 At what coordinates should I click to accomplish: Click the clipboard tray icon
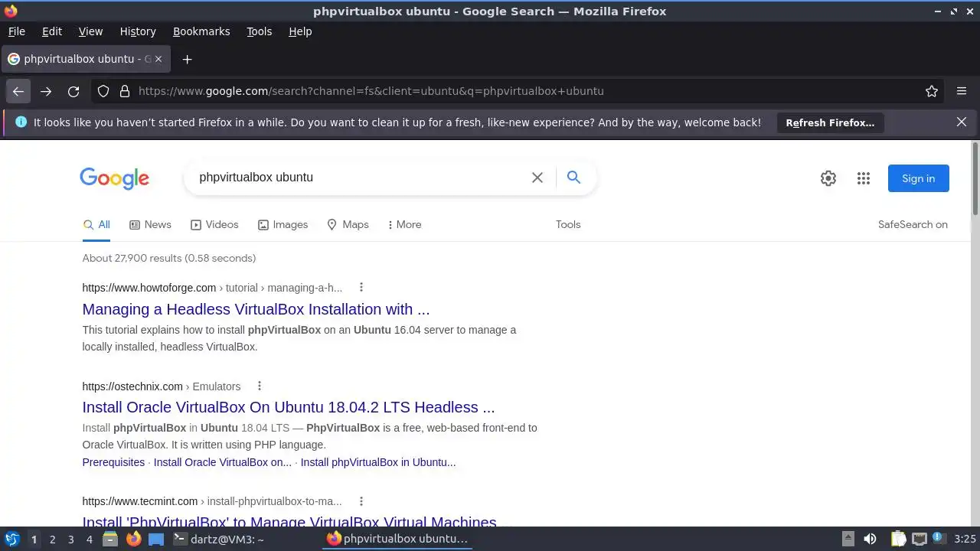click(898, 539)
